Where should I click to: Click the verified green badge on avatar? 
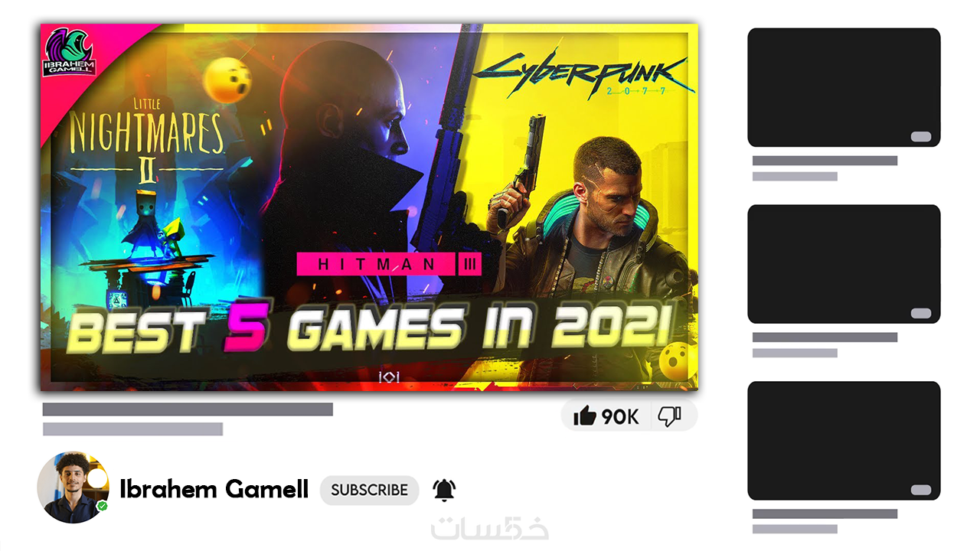pyautogui.click(x=102, y=507)
